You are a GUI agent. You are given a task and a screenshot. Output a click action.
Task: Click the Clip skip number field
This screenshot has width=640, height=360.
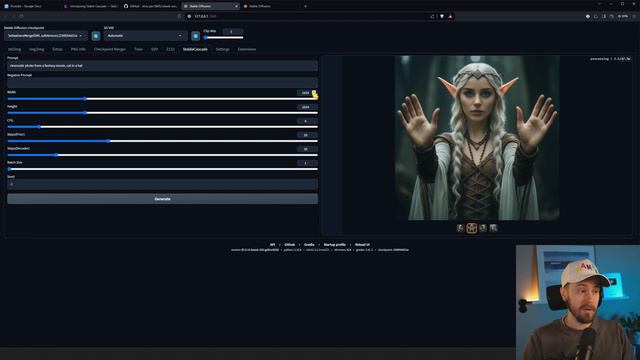pyautogui.click(x=233, y=31)
